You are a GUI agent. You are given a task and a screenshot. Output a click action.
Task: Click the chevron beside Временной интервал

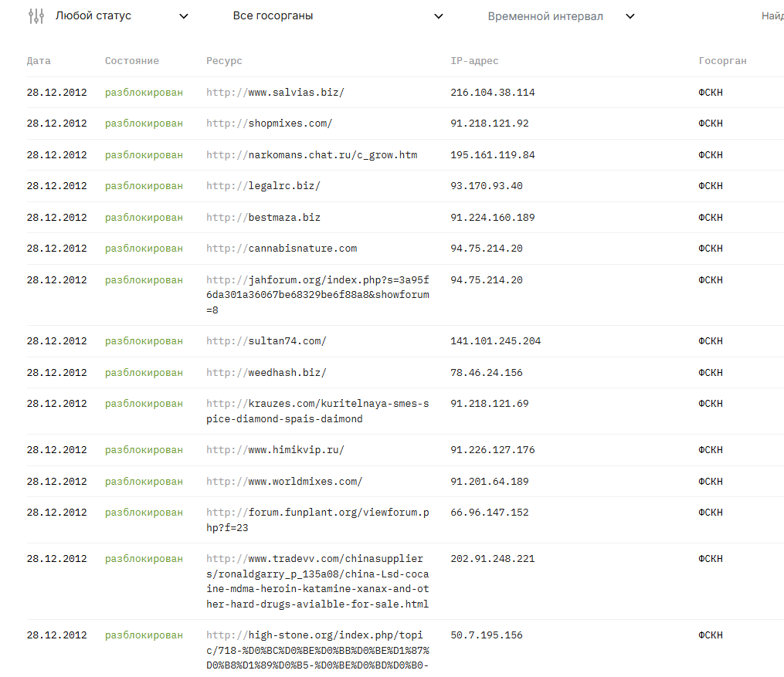click(x=630, y=16)
